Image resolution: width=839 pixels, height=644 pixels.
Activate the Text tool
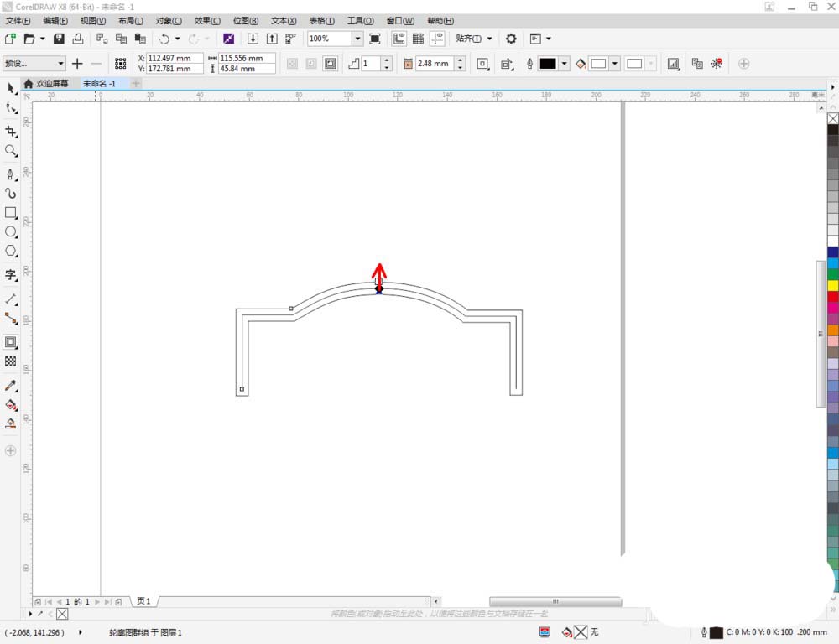click(11, 274)
